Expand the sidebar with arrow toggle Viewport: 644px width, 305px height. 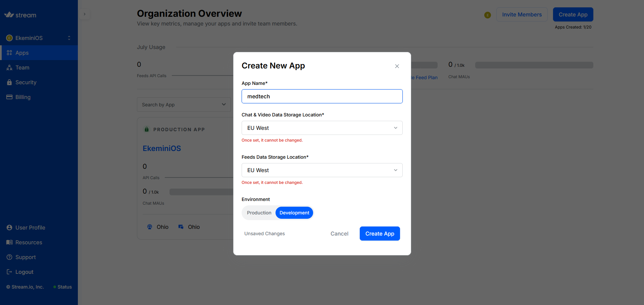(x=85, y=14)
